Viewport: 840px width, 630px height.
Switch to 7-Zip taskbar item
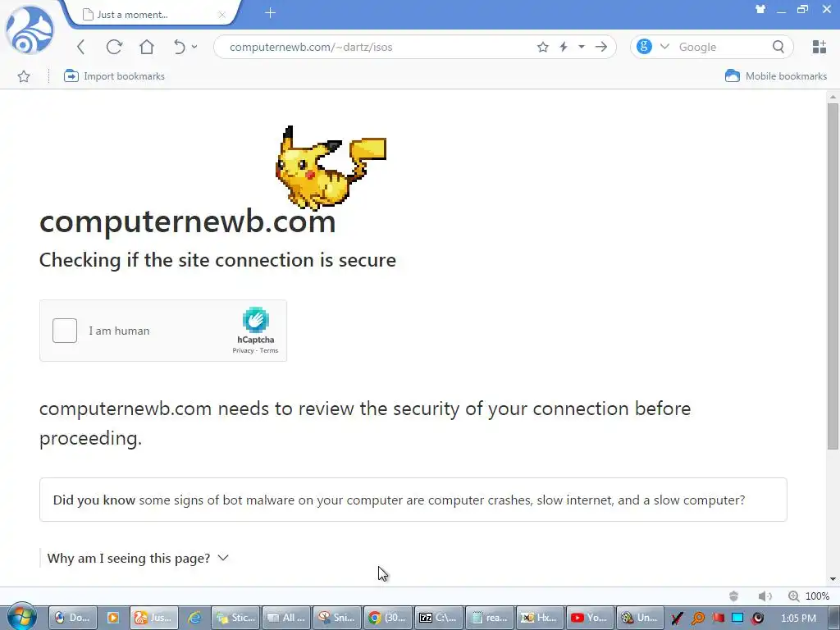pos(438,618)
